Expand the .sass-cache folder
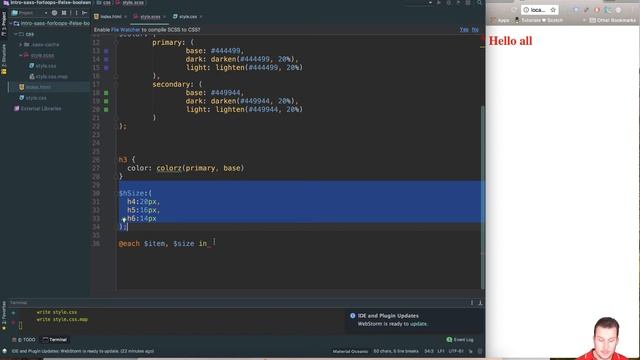The width and height of the screenshot is (640, 360). point(21,44)
